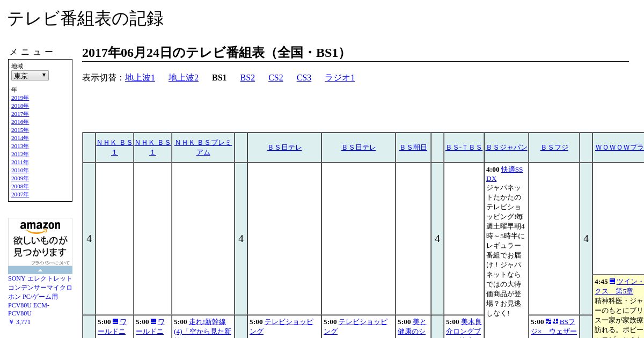Click プライバシーについて in the Amazon ad
Screen dimensions: 644x338
[50, 263]
